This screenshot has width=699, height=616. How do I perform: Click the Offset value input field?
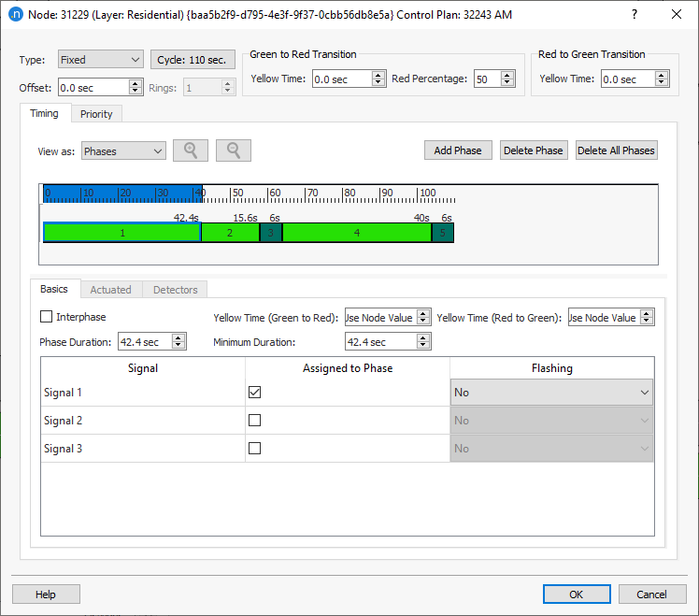coord(93,88)
